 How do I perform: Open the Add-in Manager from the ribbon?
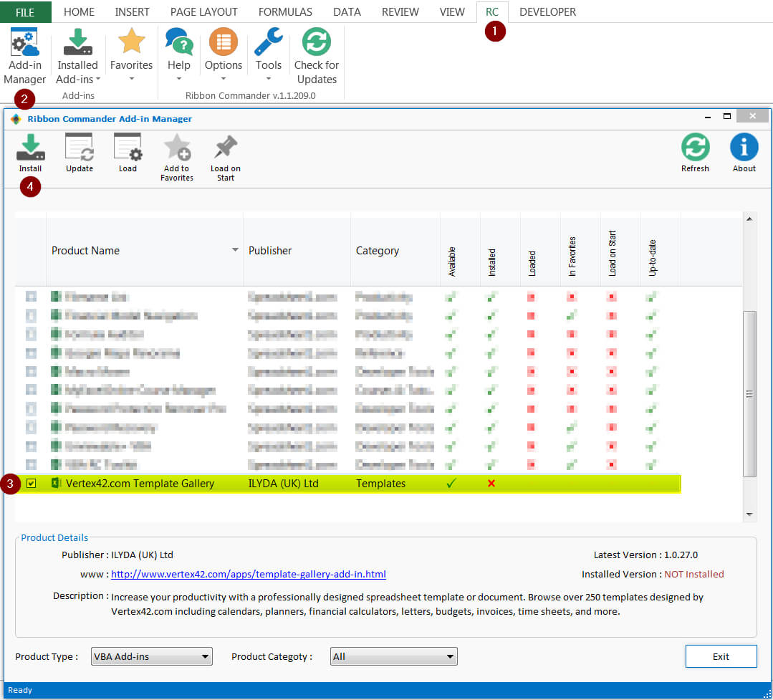click(24, 56)
